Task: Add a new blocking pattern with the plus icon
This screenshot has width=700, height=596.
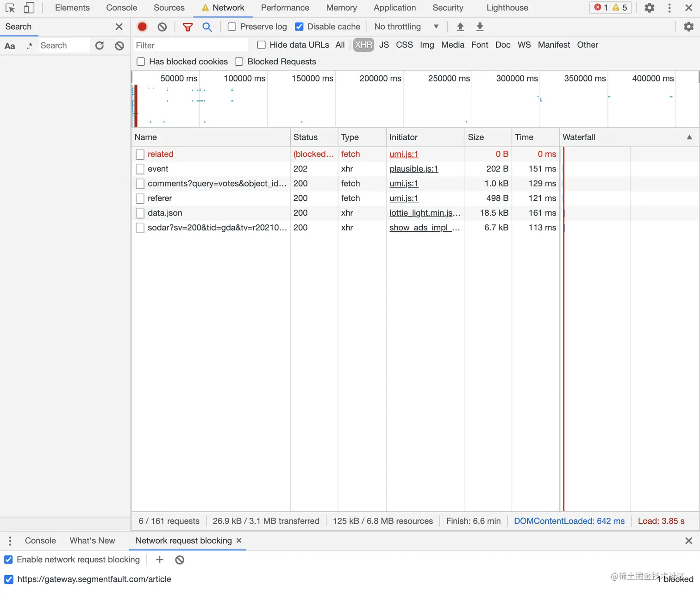Action: point(160,559)
